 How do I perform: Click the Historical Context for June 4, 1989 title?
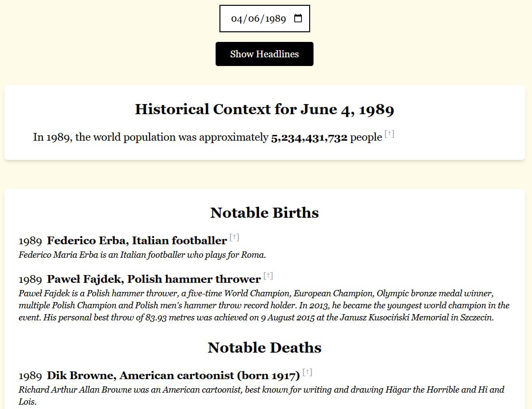tap(264, 109)
